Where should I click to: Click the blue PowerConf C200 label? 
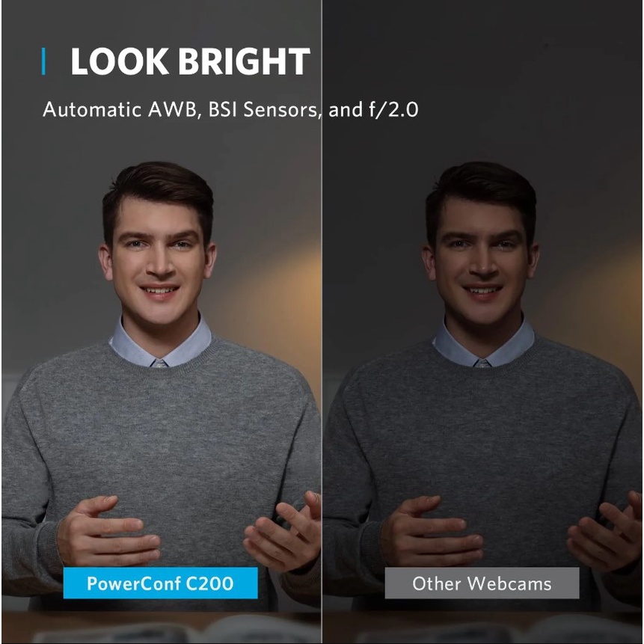click(x=160, y=583)
